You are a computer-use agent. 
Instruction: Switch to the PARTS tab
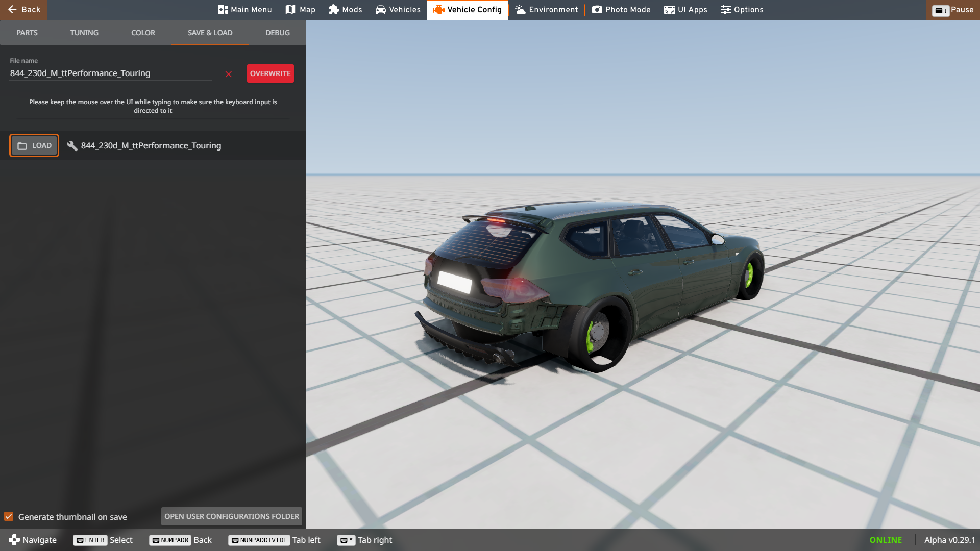click(27, 33)
